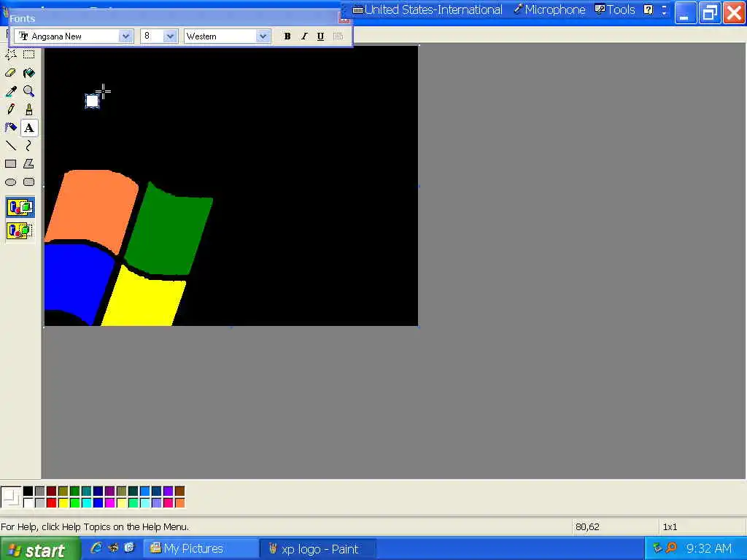Viewport: 747px width, 560px height.
Task: Select the Polygon tool
Action: 28,164
